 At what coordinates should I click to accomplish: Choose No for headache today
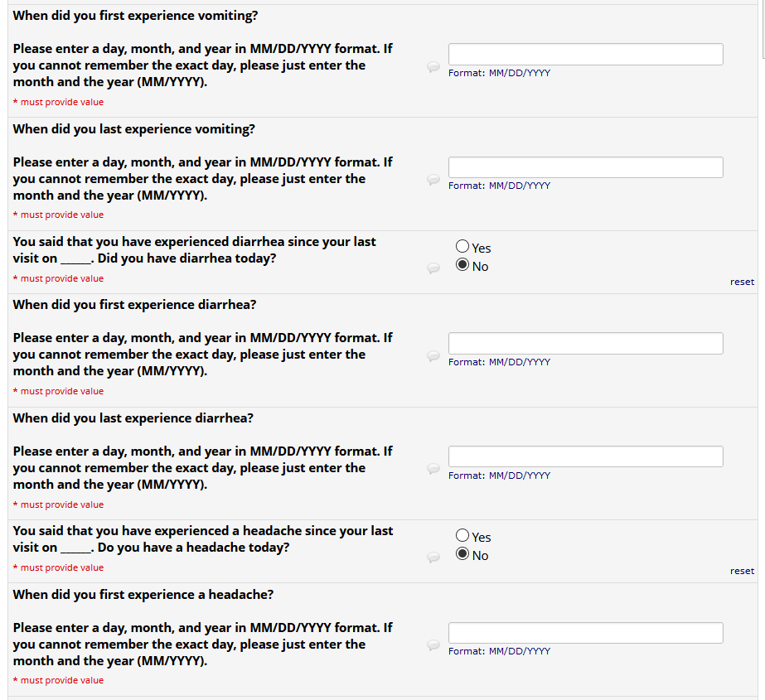462,555
